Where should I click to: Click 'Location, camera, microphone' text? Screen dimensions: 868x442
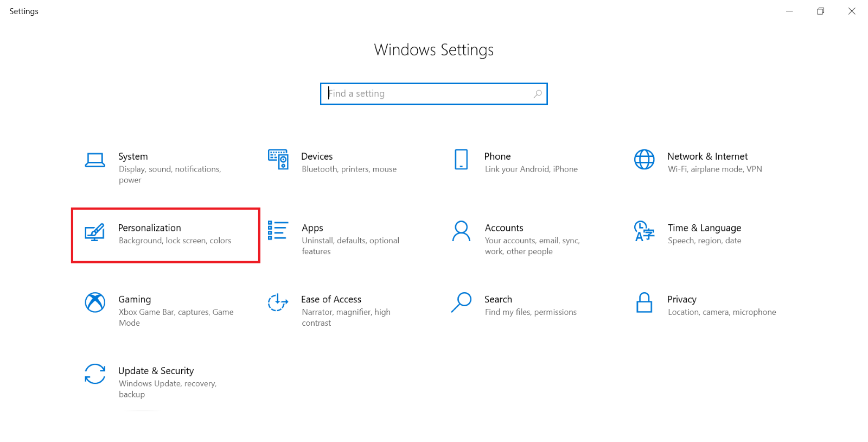coord(722,312)
